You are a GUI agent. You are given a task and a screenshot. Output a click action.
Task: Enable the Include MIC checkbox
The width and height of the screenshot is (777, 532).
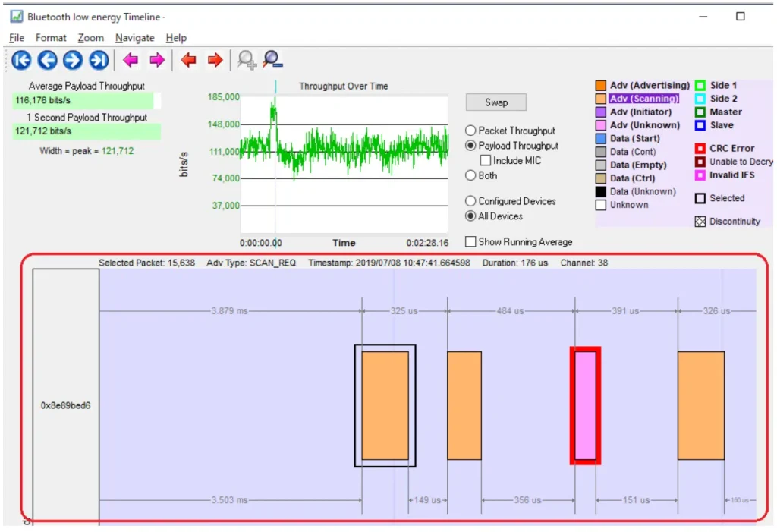[486, 160]
